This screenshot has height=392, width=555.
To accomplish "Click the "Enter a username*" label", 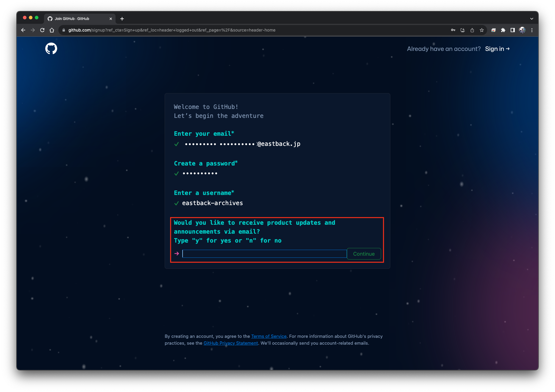I will [204, 193].
